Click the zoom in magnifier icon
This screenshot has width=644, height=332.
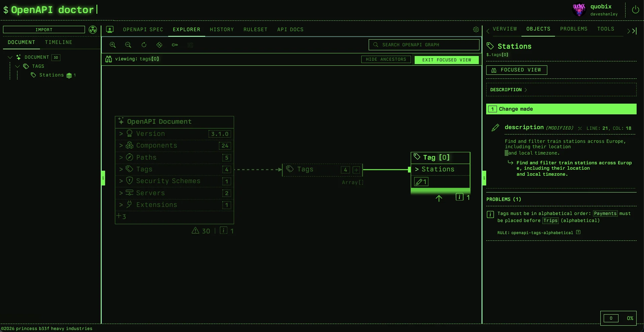(113, 45)
